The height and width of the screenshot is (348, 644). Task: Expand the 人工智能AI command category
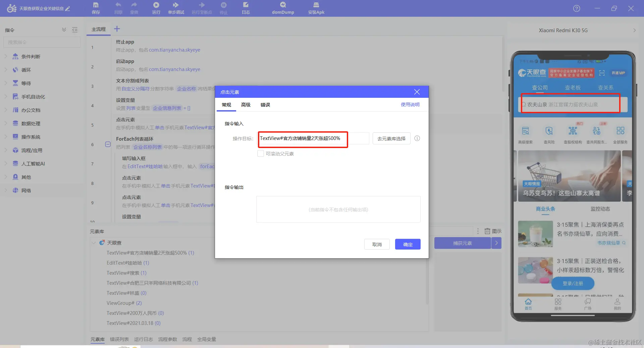click(6, 163)
